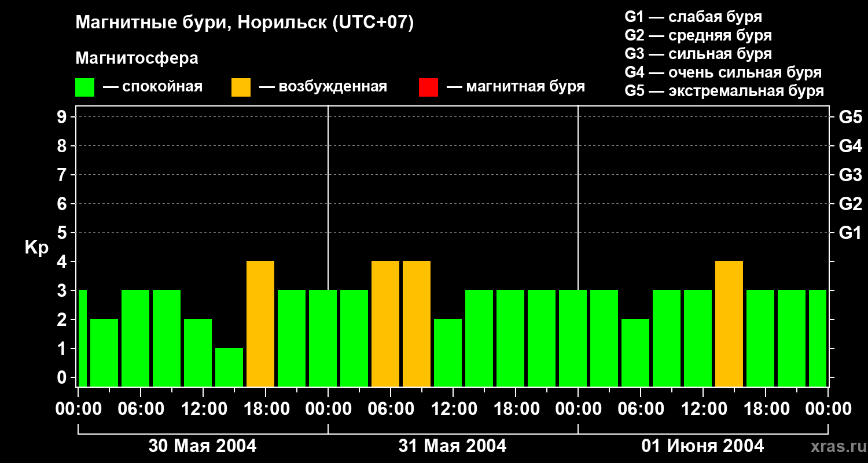Click the later orange bar on 31 Мая
Screen dimensions: 868x463
pos(417,324)
